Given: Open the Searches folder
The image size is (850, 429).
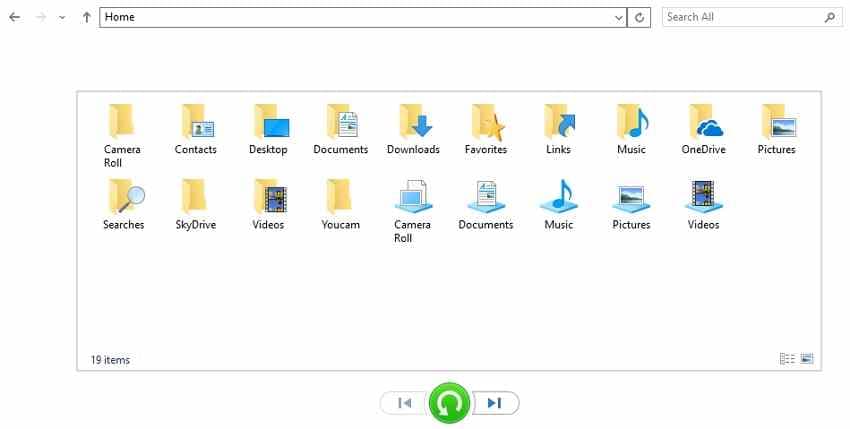Looking at the screenshot, I should [x=124, y=204].
